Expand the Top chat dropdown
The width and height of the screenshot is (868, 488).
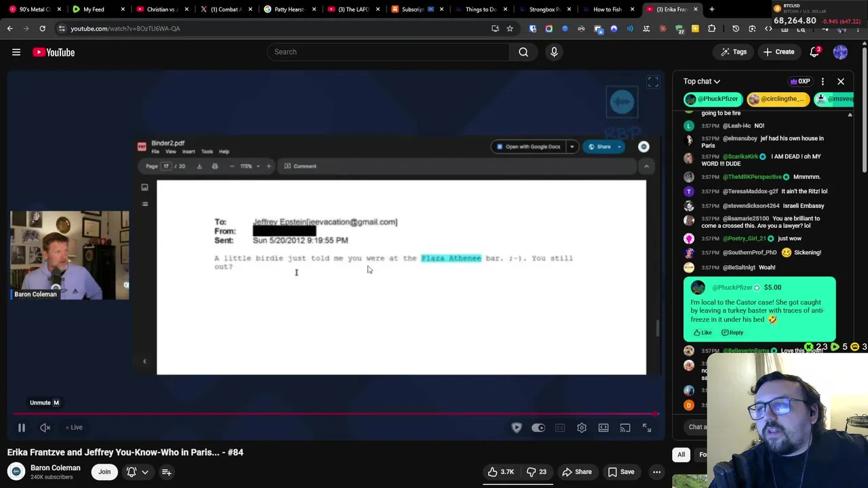click(702, 81)
